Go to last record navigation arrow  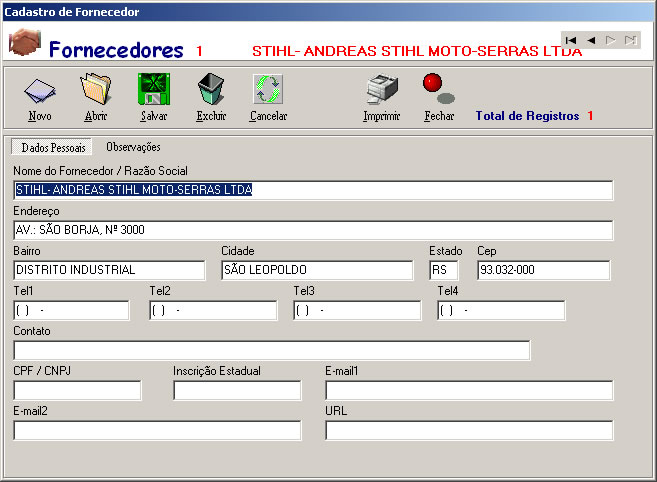(630, 40)
